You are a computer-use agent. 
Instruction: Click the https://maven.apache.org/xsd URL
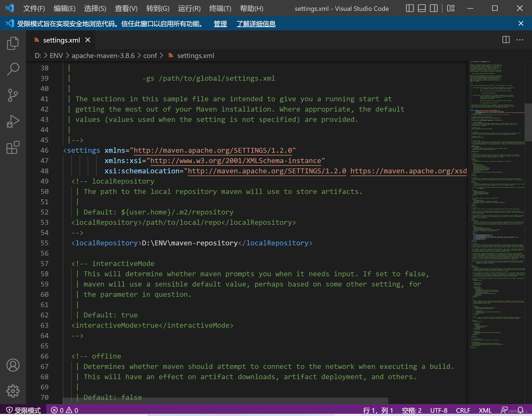[x=409, y=171]
